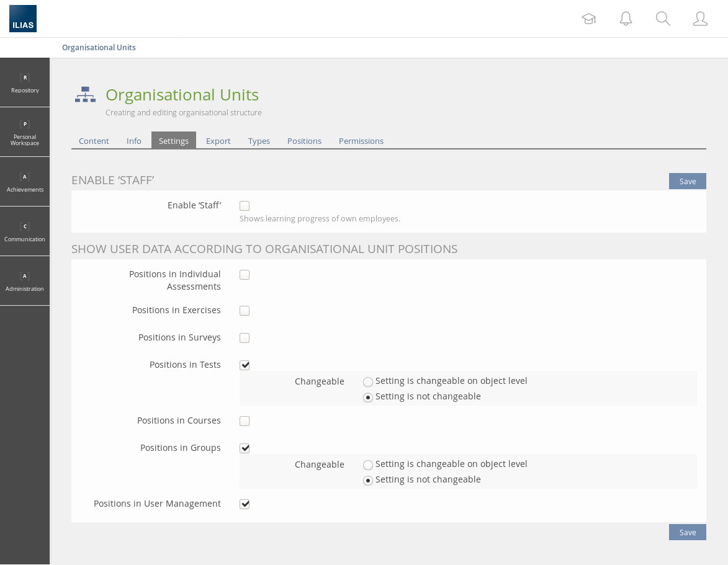The height and width of the screenshot is (565, 728).
Task: Select changeable on object level for Tests
Action: coord(368,382)
